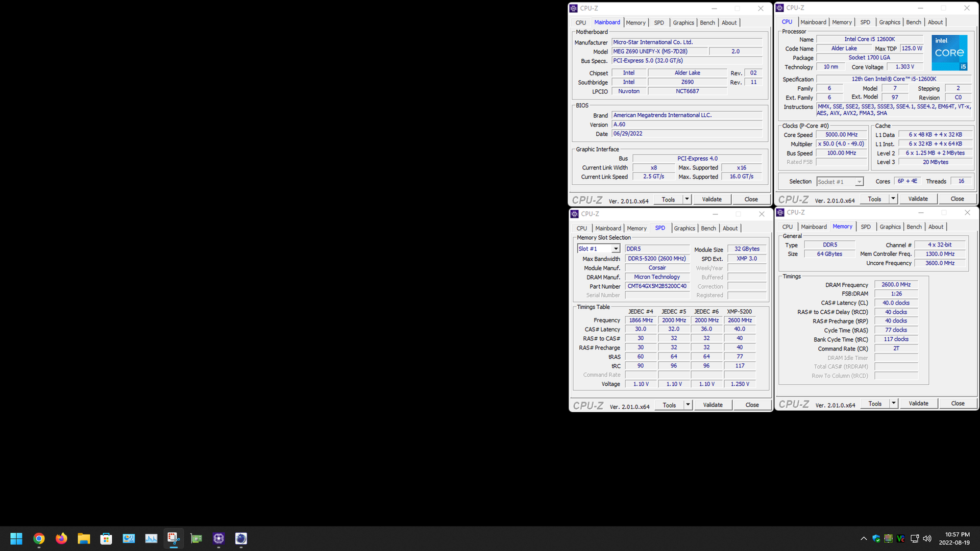Switch to Memory tab in the Mainboard window
Screen dimensions: 980x551
pyautogui.click(x=635, y=22)
